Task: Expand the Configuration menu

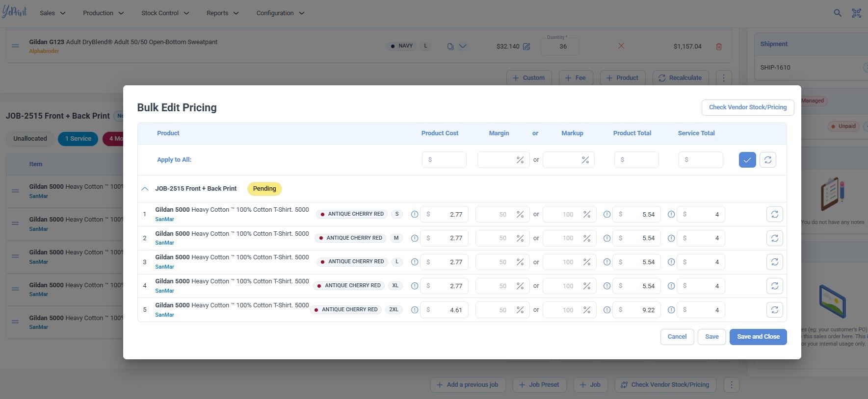Action: tap(280, 13)
